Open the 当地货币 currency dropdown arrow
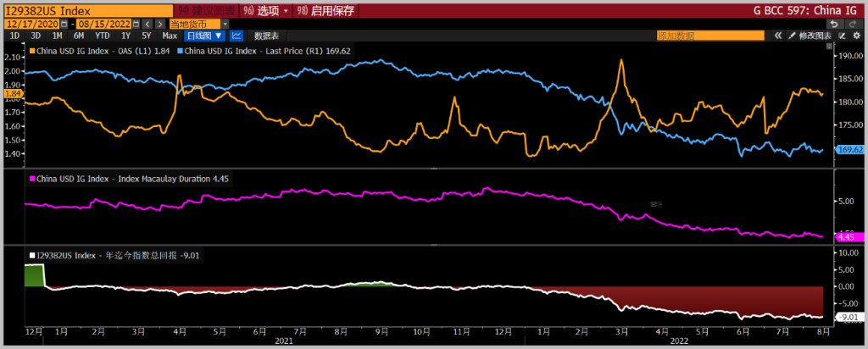The width and height of the screenshot is (868, 349). pyautogui.click(x=225, y=25)
